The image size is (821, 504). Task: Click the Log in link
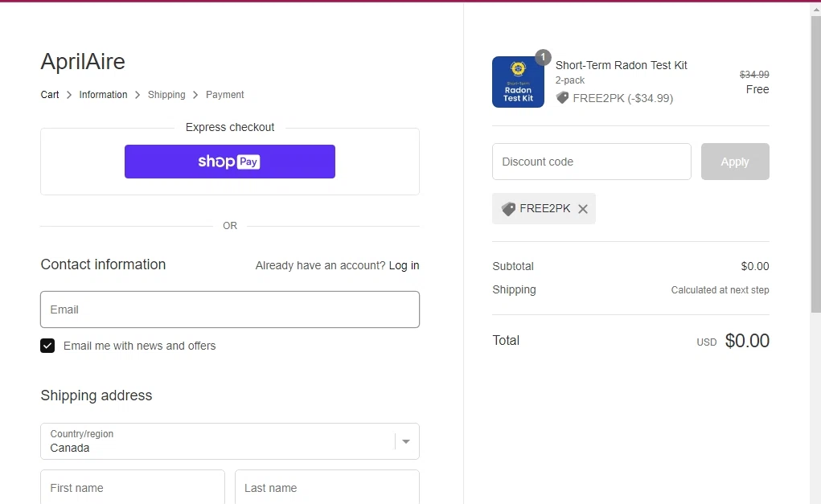pyautogui.click(x=404, y=265)
